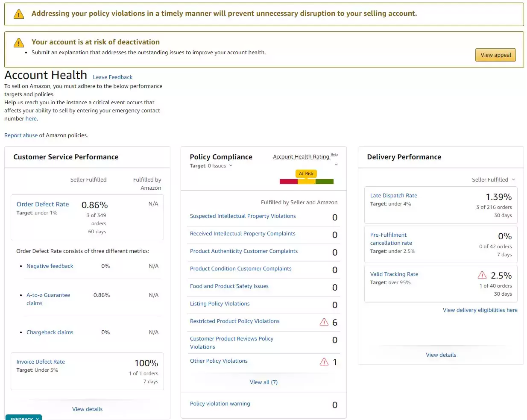Viewport: 527px width, 420px height.
Task: Open the Seller Fulfilled delivery dropdown
Action: (493, 179)
